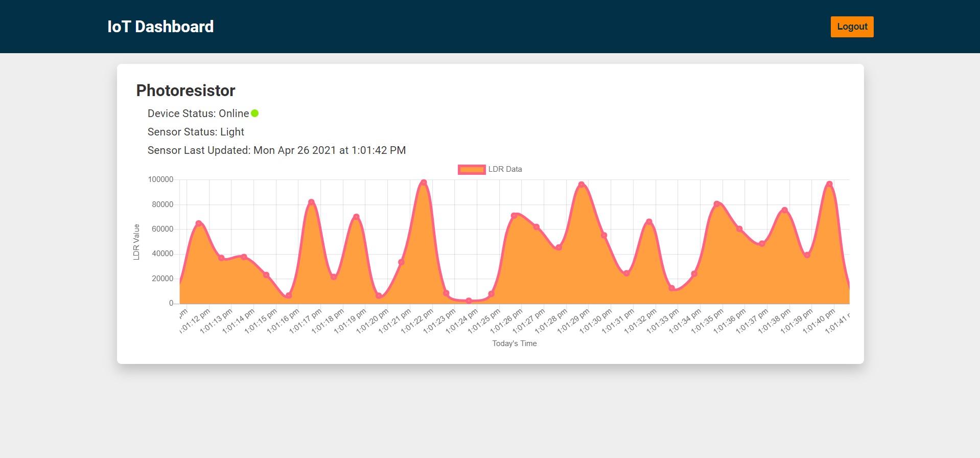Image resolution: width=980 pixels, height=458 pixels.
Task: Click the LDR Value axis title
Action: [x=136, y=242]
